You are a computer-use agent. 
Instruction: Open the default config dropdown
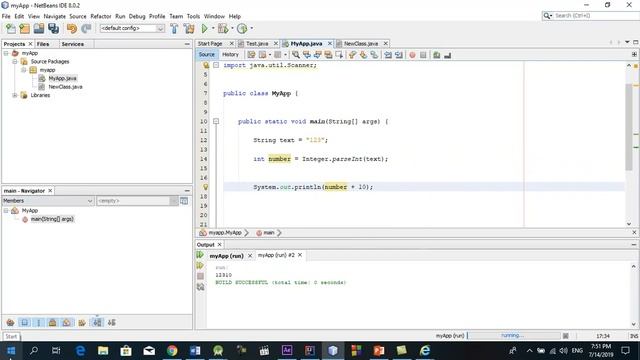tap(160, 28)
